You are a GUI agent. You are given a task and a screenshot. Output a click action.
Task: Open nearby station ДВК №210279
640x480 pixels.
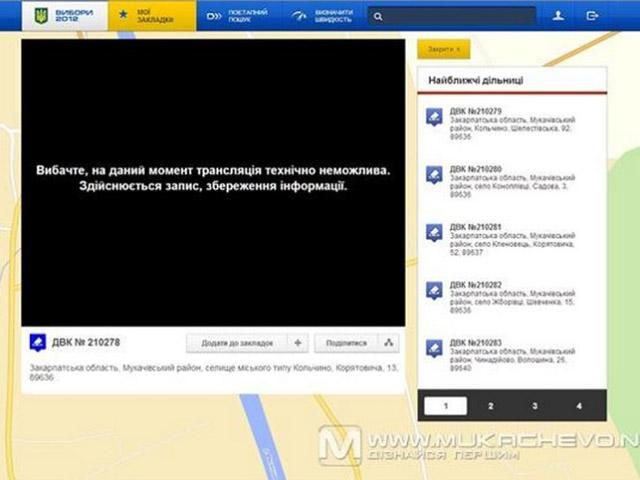476,111
